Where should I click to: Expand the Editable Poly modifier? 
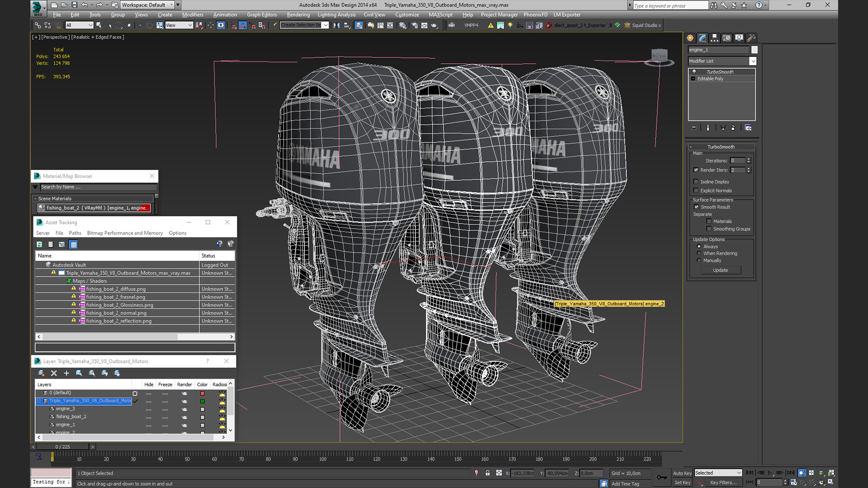(x=693, y=79)
